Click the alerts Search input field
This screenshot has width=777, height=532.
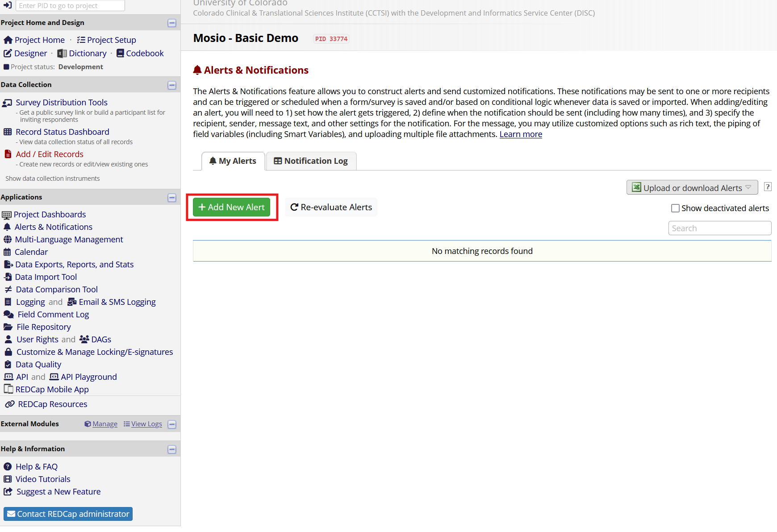tap(720, 228)
